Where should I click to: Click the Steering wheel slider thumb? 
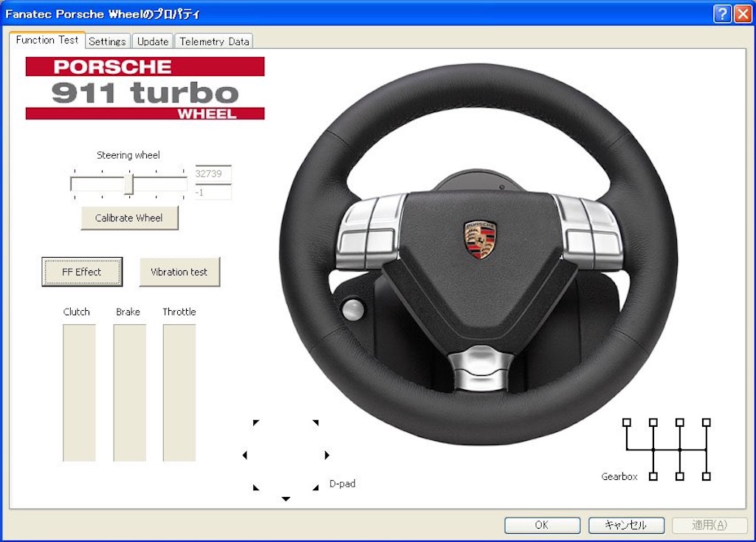tap(128, 184)
